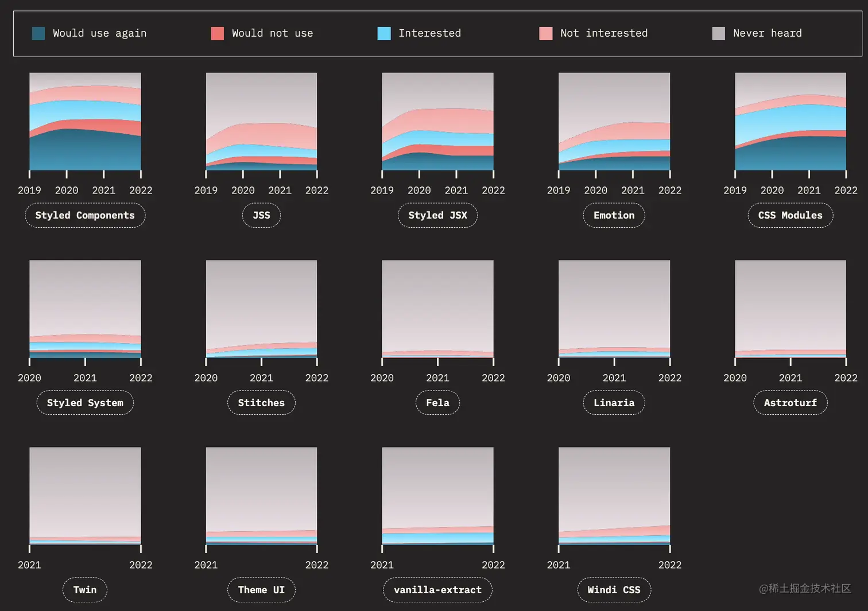
Task: Click 2019 on Styled Components axis
Action: pos(29,190)
